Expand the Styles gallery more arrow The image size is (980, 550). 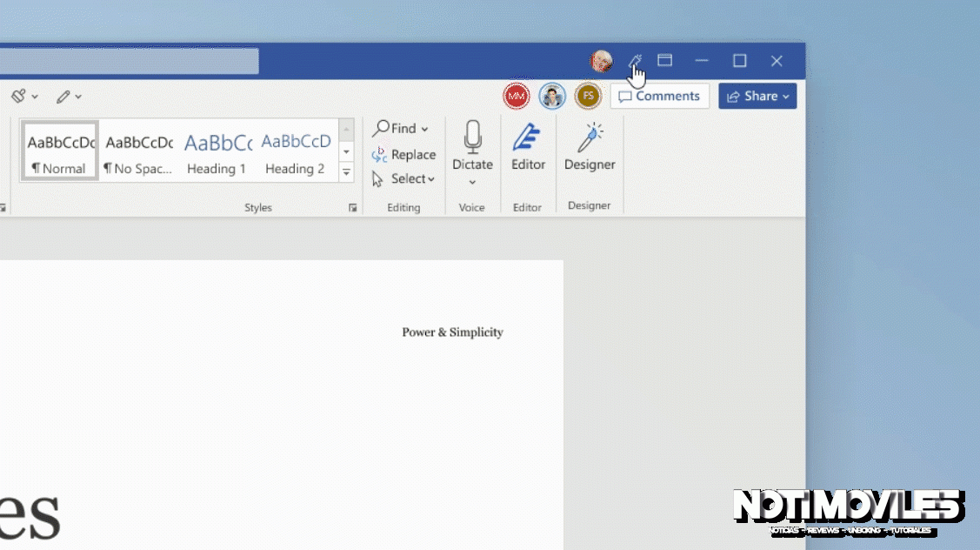(x=347, y=172)
